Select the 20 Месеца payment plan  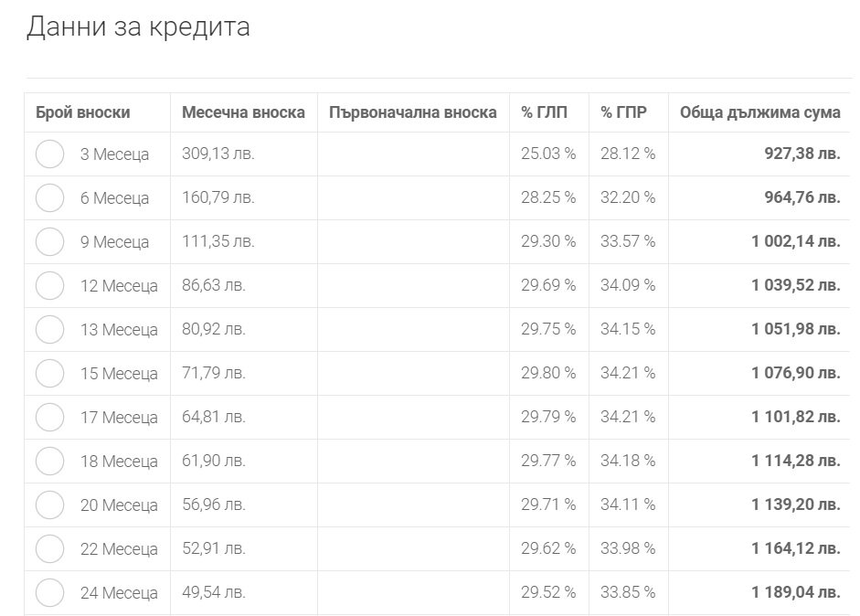tap(50, 504)
